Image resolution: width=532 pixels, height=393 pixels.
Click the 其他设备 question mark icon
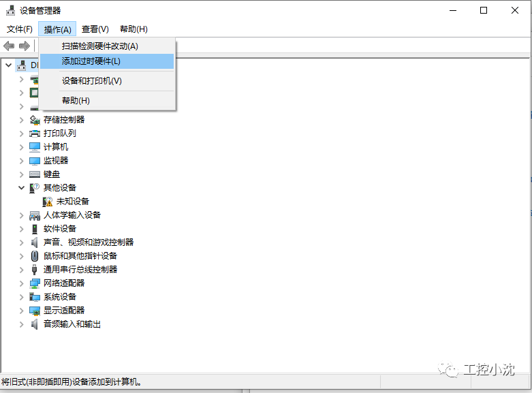click(35, 188)
